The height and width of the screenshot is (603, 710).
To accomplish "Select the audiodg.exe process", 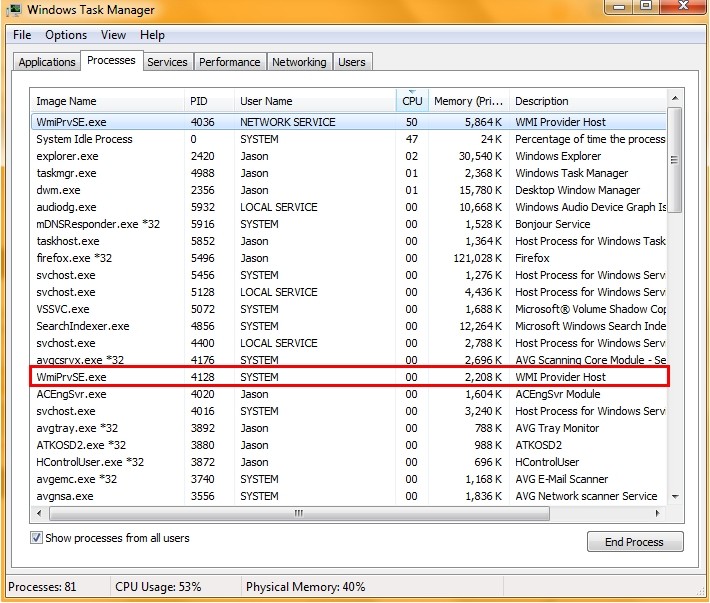I will click(349, 207).
